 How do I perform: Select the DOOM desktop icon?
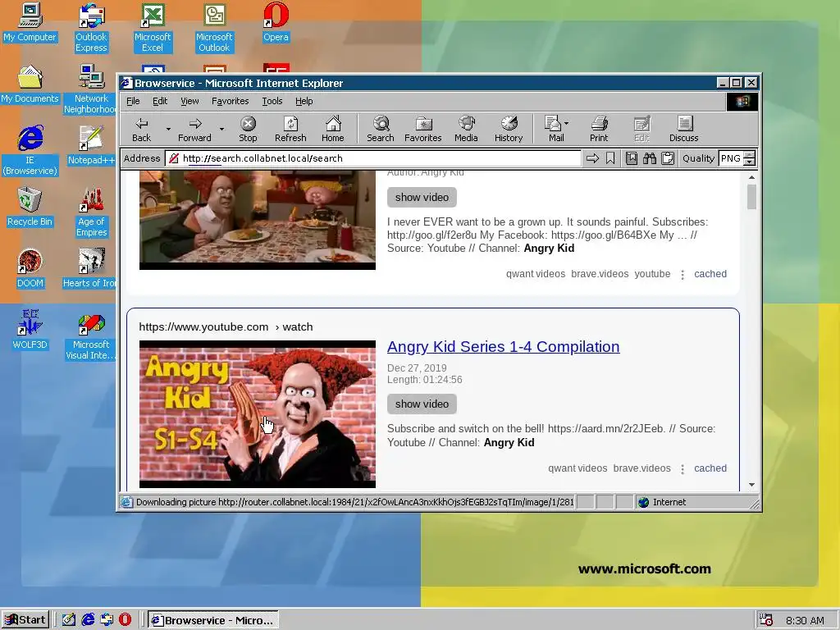coord(30,269)
